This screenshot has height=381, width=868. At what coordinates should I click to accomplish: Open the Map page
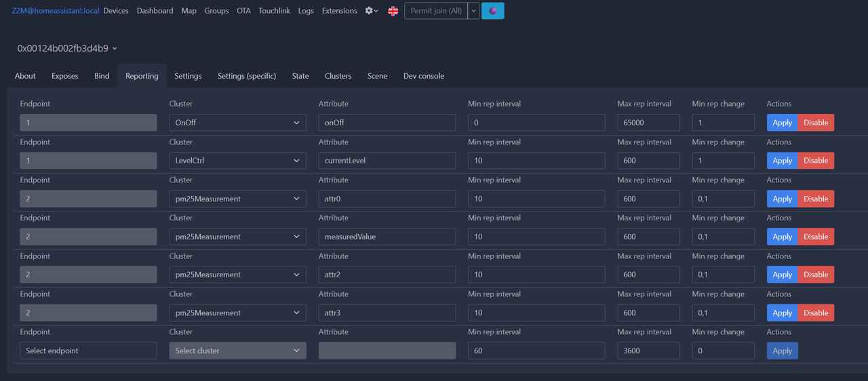click(189, 11)
